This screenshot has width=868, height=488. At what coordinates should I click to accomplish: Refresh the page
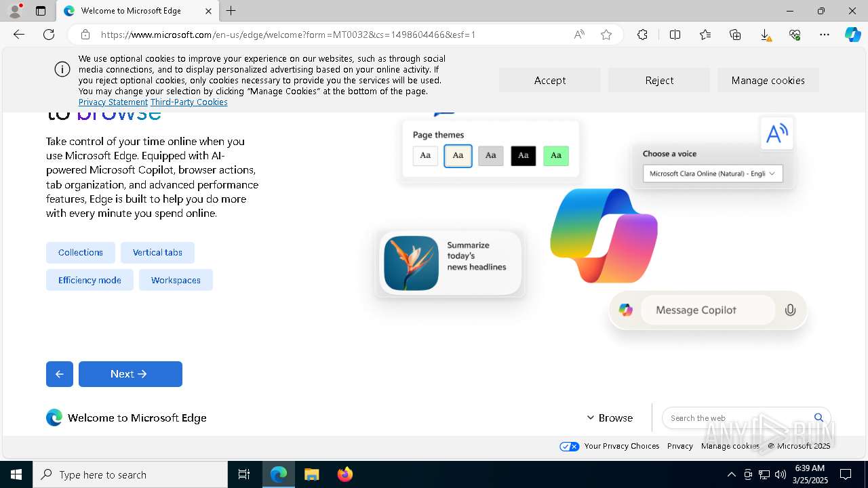tap(49, 35)
